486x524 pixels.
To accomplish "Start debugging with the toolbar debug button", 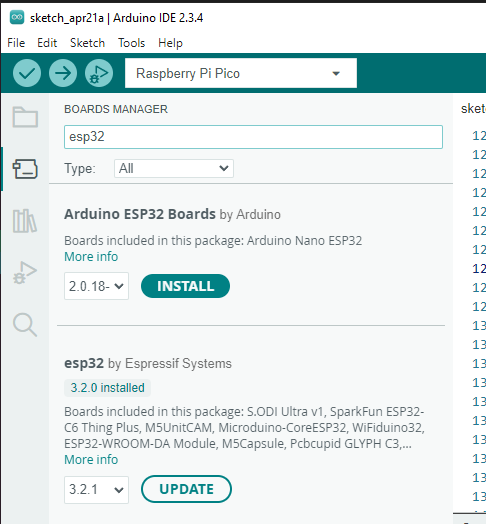I will point(99,73).
